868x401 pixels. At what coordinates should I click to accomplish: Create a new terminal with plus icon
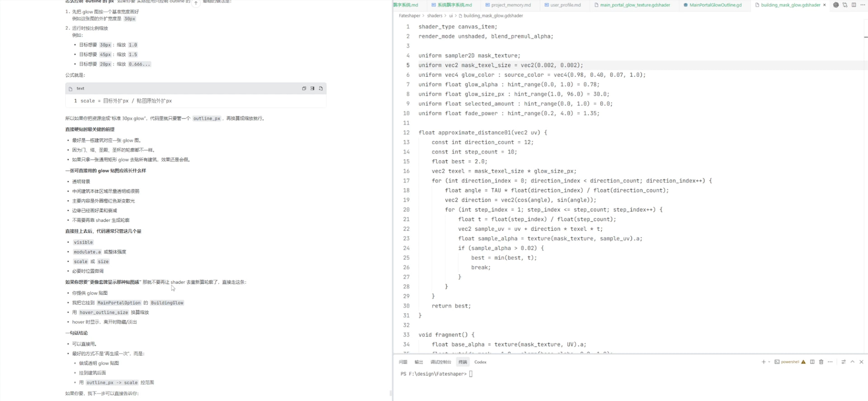764,362
